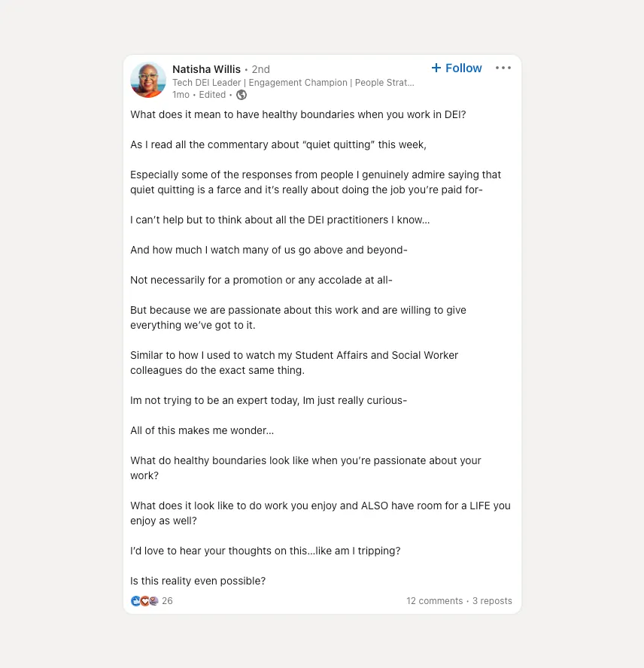Open the 12 comments on the post
644x668 pixels.
(434, 601)
